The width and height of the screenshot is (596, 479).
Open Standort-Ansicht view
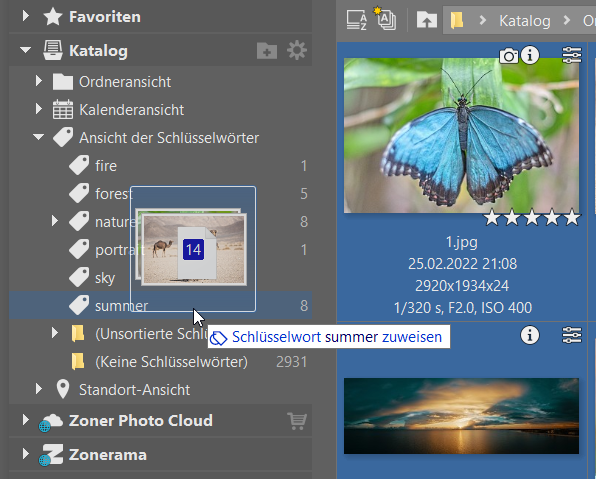pos(134,390)
